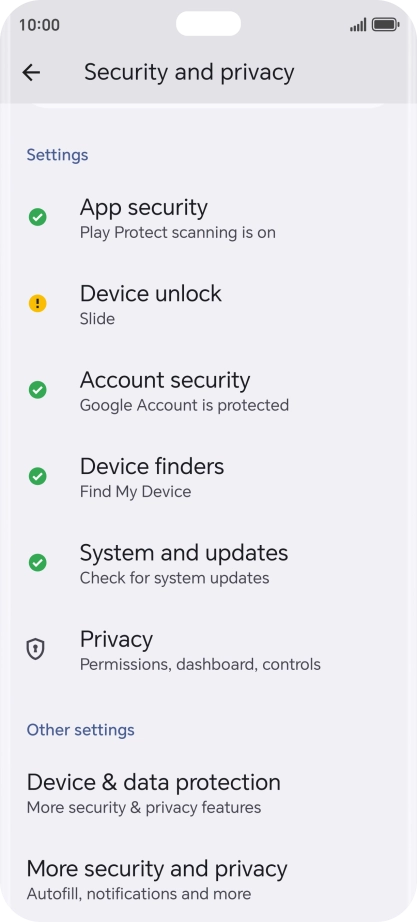Viewport: 417px width, 922px height.
Task: Open Privacy permissions and controls
Action: (x=208, y=650)
